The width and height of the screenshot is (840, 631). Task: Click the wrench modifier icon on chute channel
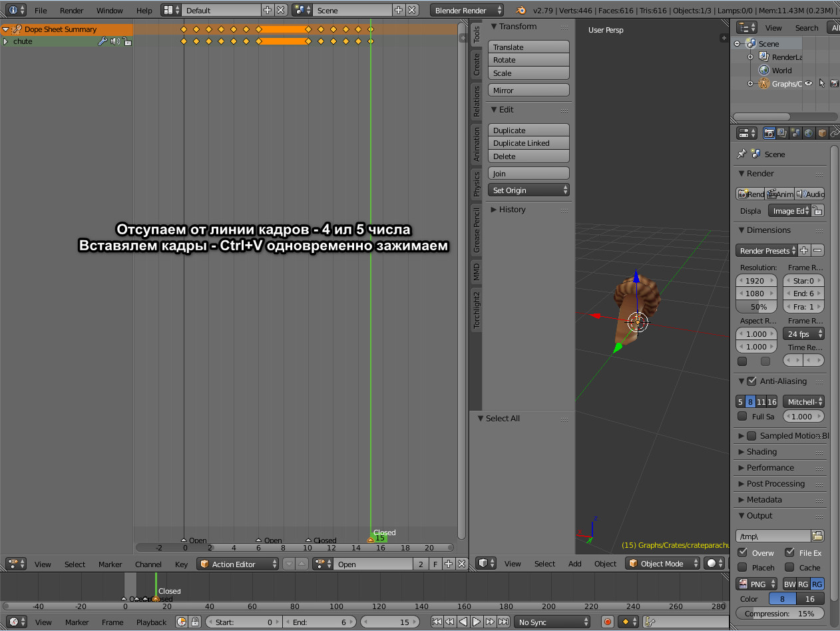[103, 41]
